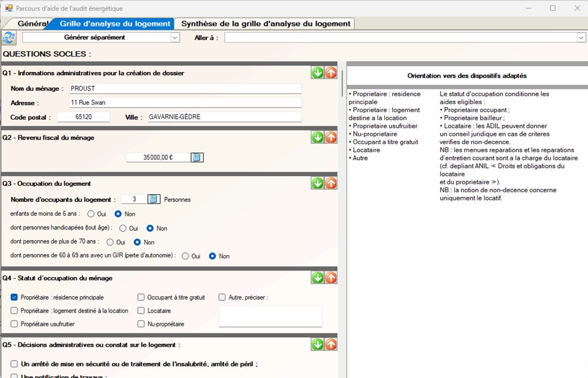Image resolution: width=588 pixels, height=378 pixels.
Task: Check the Locataire checkbox
Action: click(x=141, y=311)
